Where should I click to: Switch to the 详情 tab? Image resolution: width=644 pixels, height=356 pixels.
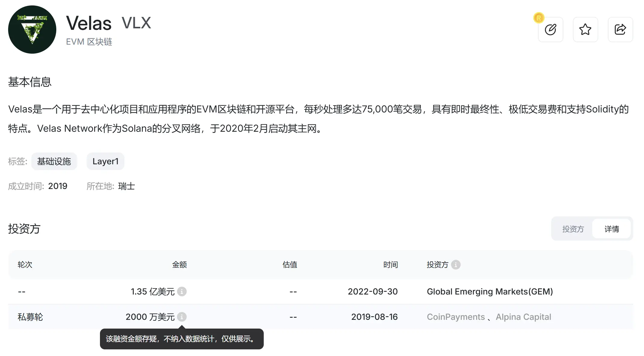(x=611, y=229)
